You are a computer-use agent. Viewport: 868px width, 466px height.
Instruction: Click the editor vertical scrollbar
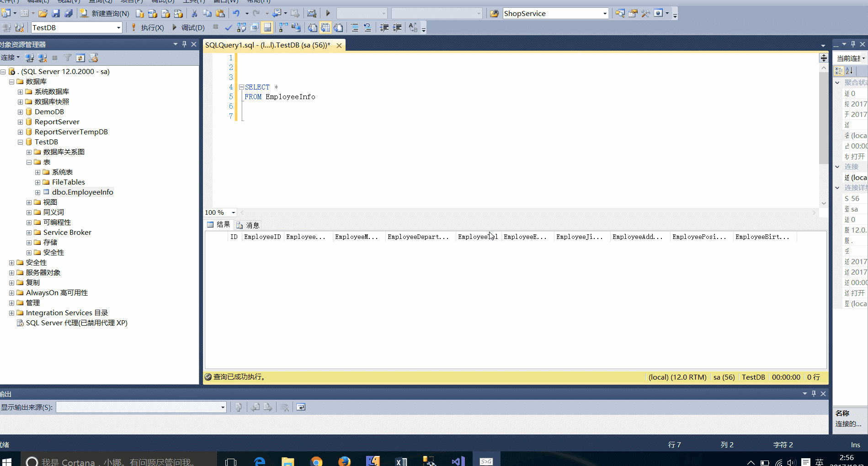pos(823,117)
